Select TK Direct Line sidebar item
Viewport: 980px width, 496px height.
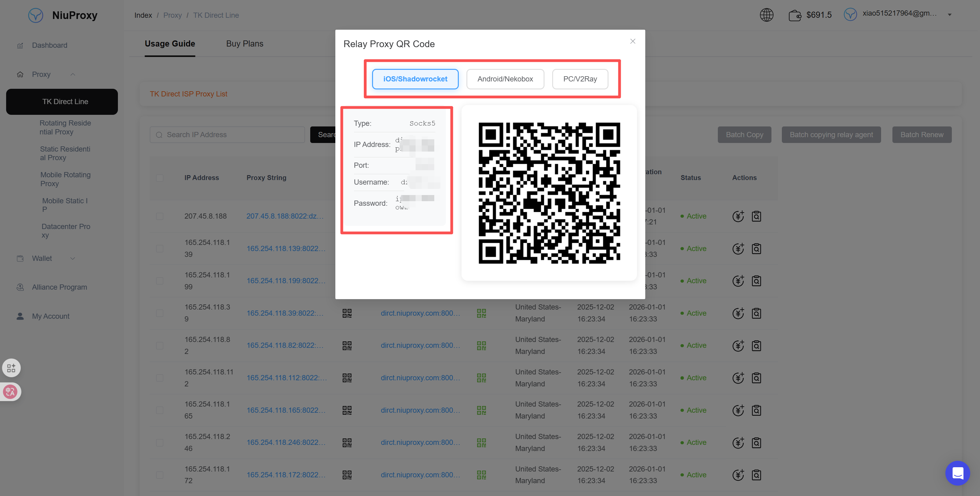click(62, 102)
